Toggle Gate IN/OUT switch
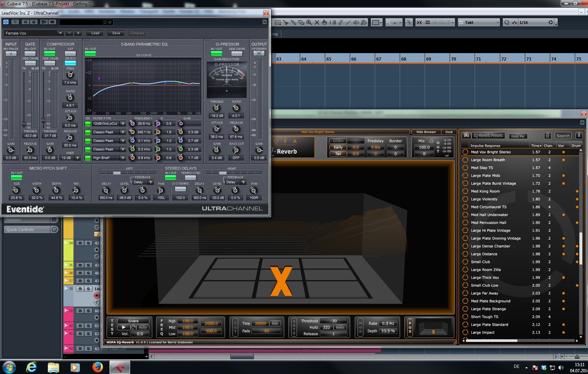The height and width of the screenshot is (374, 588). (30, 53)
